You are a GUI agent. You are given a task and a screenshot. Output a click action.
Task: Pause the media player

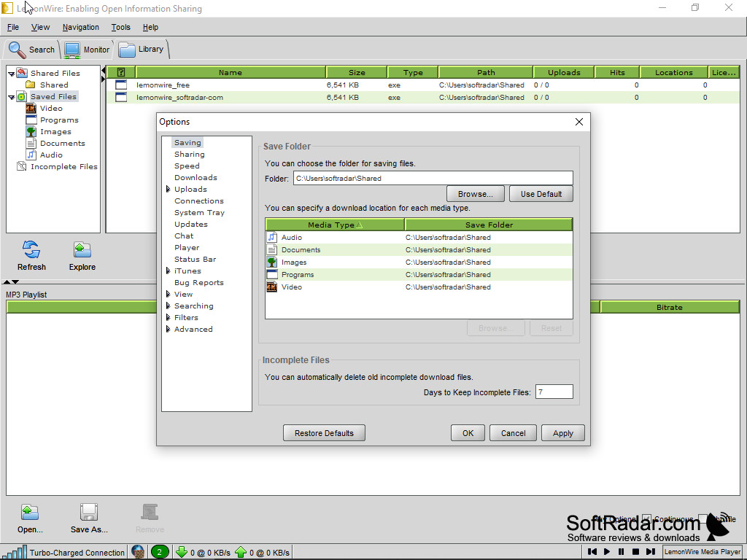coord(621,551)
